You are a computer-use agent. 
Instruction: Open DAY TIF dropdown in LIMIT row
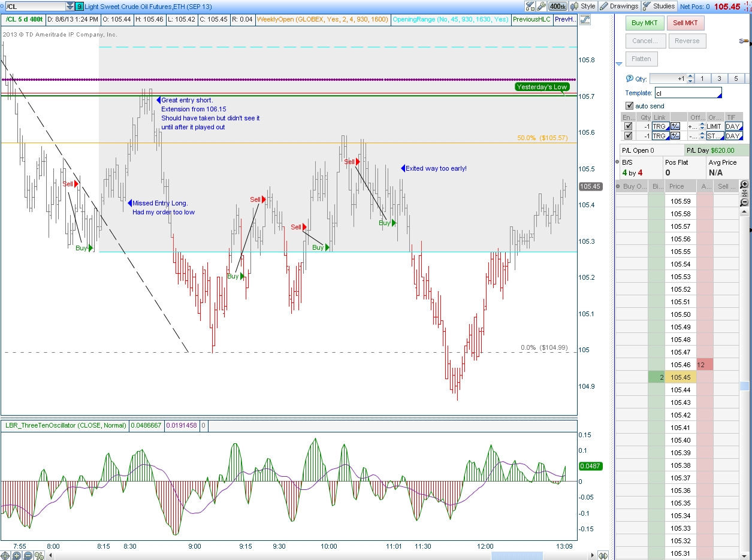pyautogui.click(x=733, y=126)
